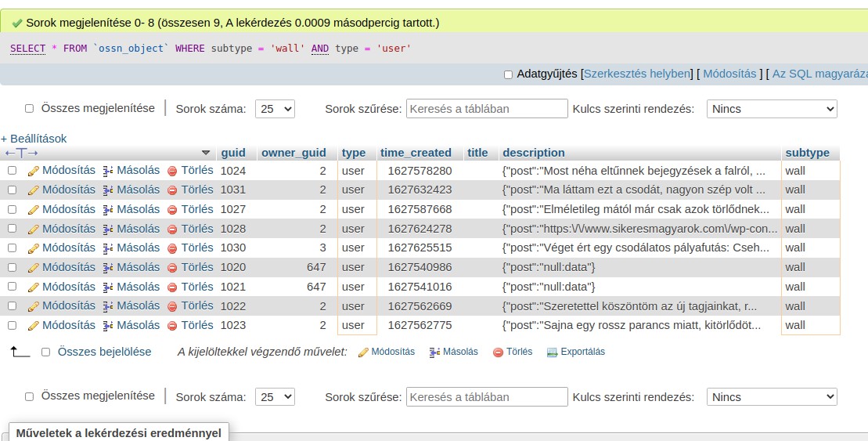Open the top Kulcs szerinti rendezés dropdown
Viewport: 868px width, 441px height.
(771, 109)
